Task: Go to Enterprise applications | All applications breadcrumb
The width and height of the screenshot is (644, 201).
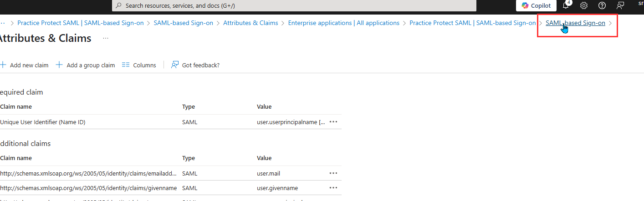Action: point(344,23)
